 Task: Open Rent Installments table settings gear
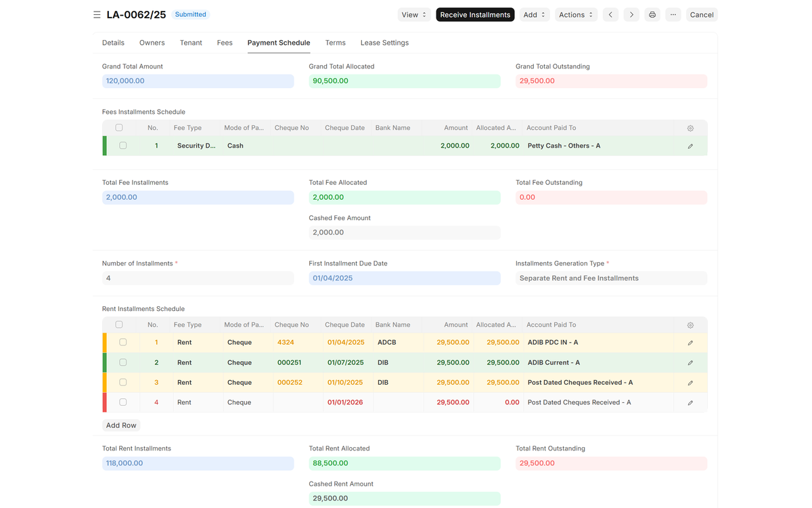pos(690,325)
